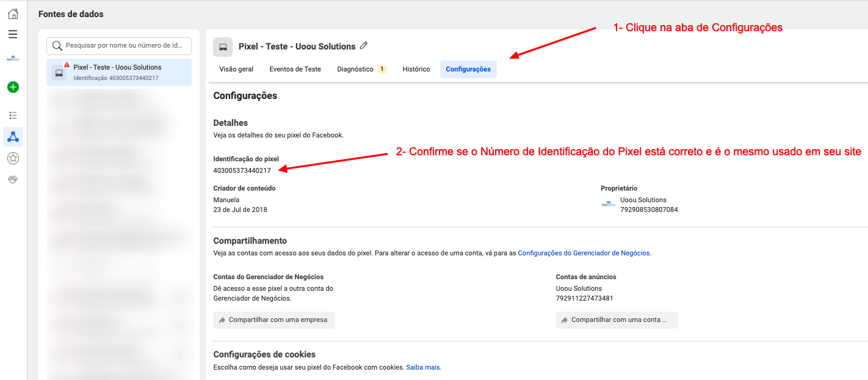Open Configurações do Gerenciador de Negócios link
The height and width of the screenshot is (380, 868).
[x=584, y=253]
